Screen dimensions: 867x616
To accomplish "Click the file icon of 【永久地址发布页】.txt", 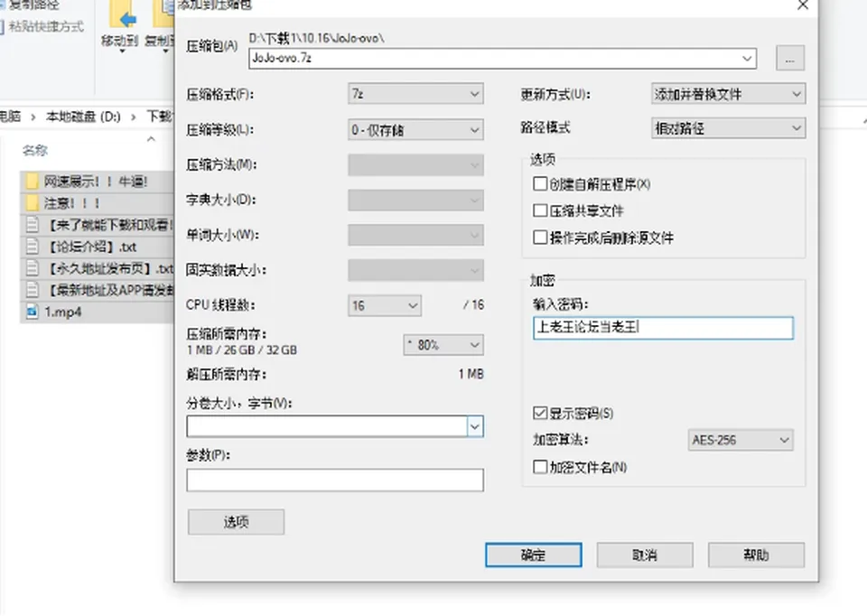I will (x=33, y=268).
